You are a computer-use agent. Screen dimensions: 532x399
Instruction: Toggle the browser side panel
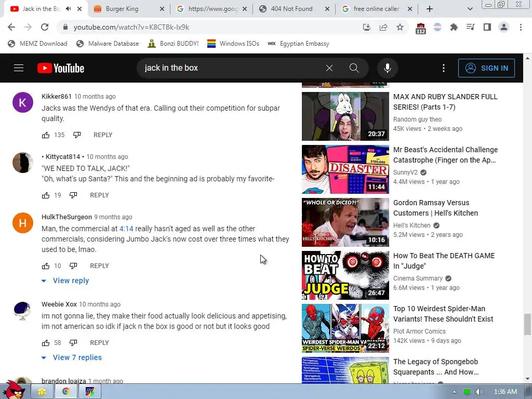[487, 27]
